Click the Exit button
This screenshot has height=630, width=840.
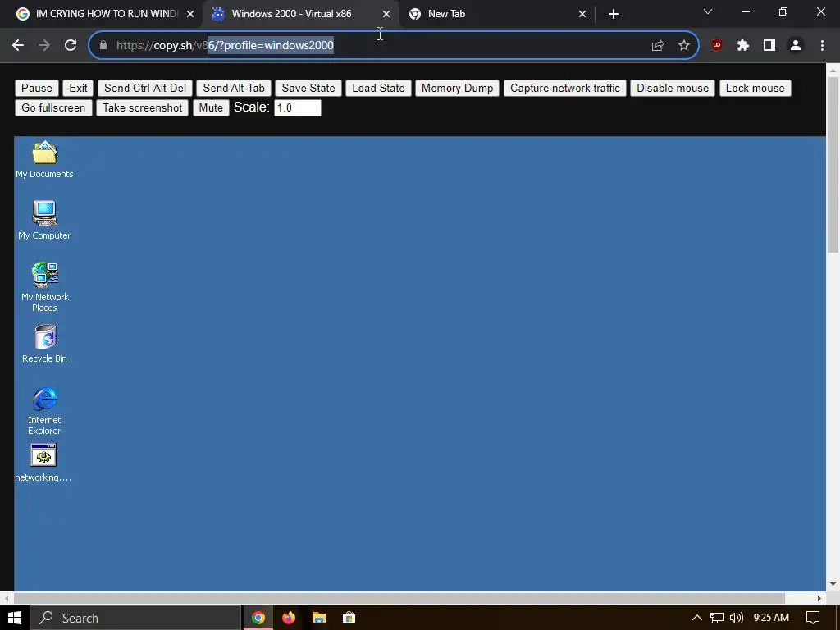[x=78, y=89]
